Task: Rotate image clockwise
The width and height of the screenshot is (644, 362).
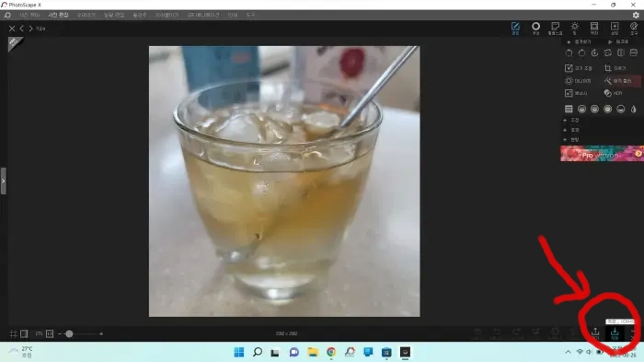Action: pyautogui.click(x=581, y=53)
